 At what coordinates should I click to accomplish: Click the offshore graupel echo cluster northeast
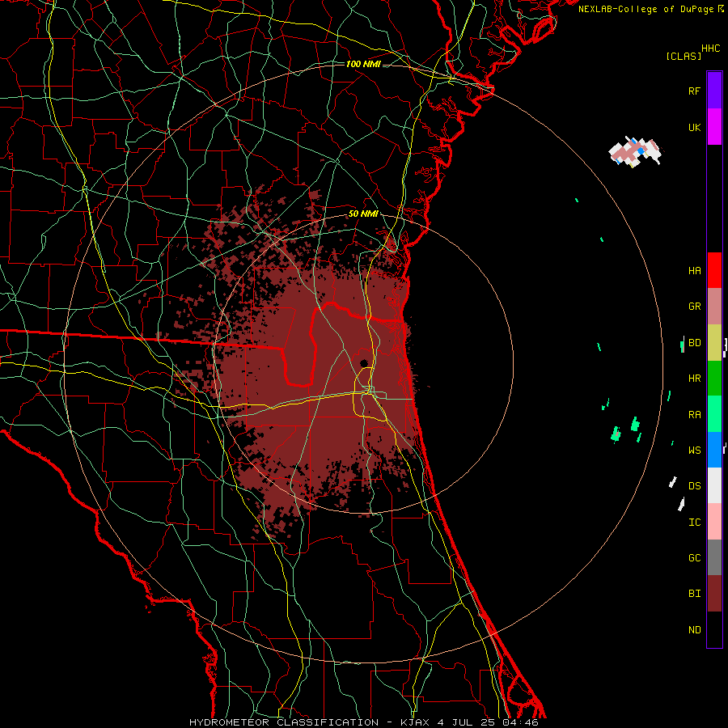coord(635,151)
